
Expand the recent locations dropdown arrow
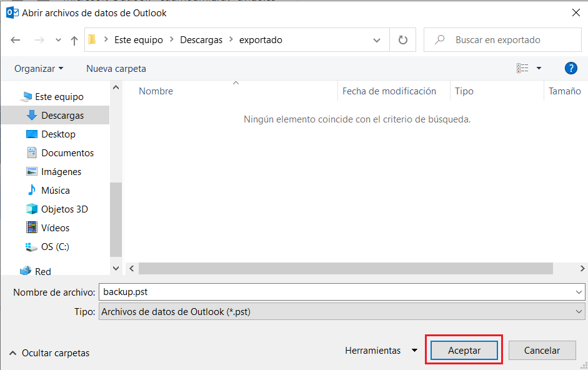[58, 40]
